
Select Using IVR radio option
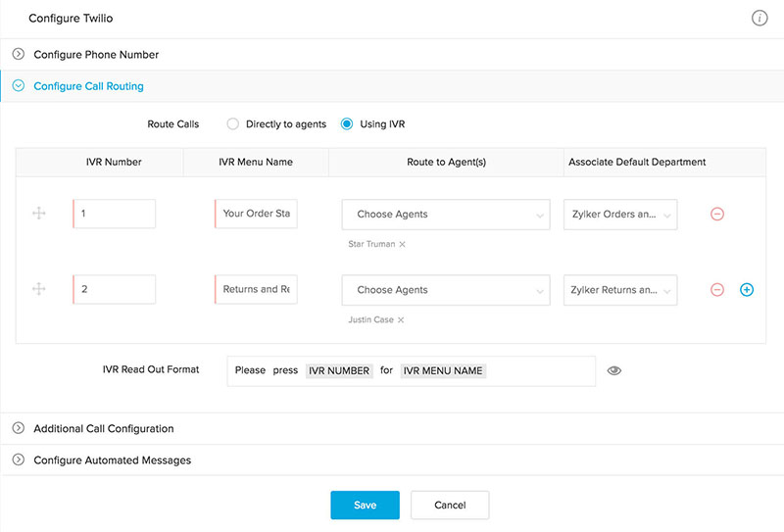(x=346, y=124)
